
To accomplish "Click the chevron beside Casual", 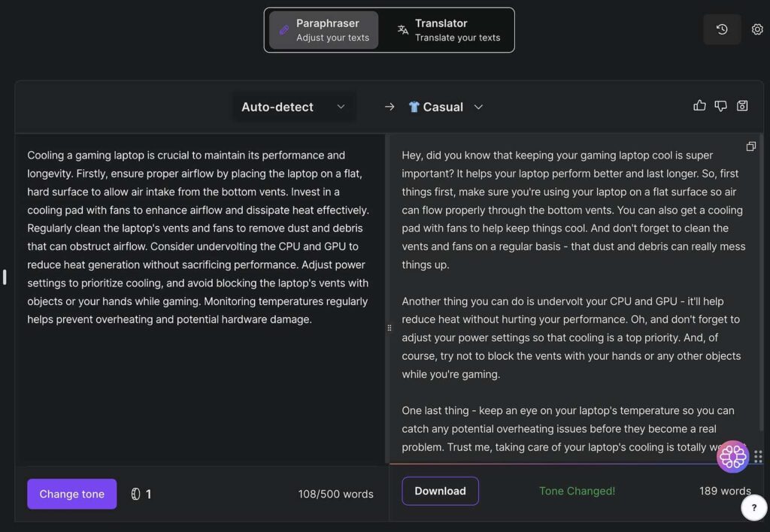I will pos(478,107).
